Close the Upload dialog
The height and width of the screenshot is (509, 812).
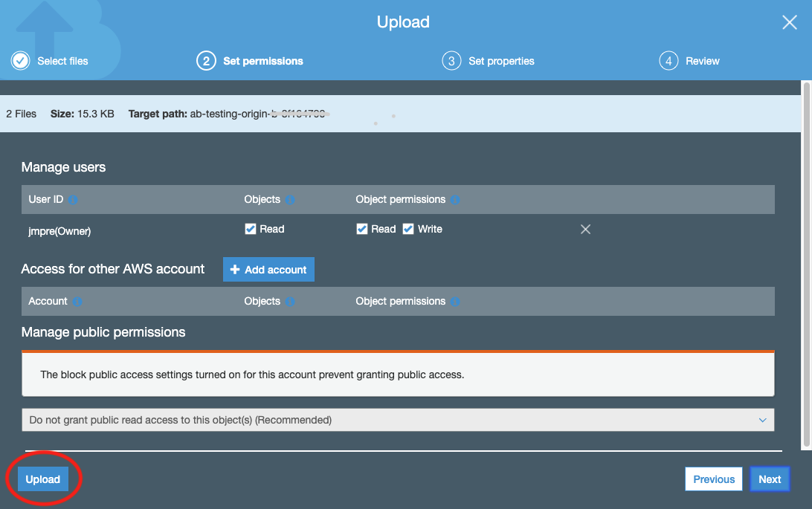coord(789,22)
